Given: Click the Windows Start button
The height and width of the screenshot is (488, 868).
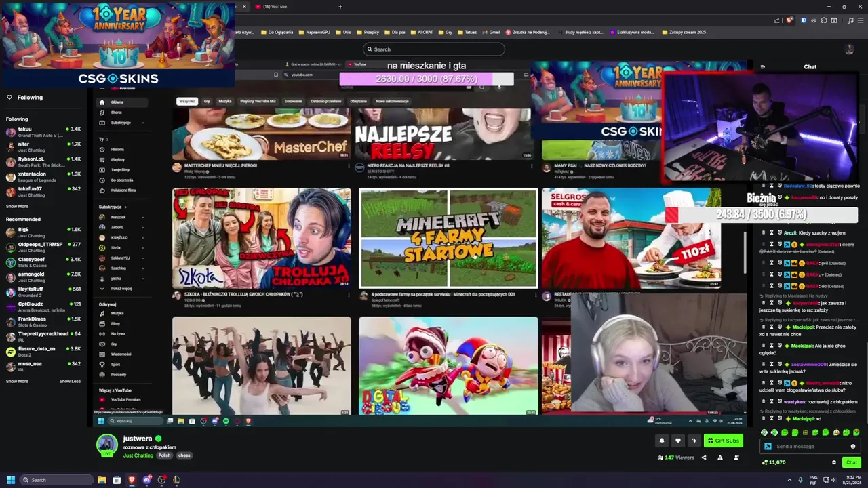Looking at the screenshot, I should coord(11,480).
